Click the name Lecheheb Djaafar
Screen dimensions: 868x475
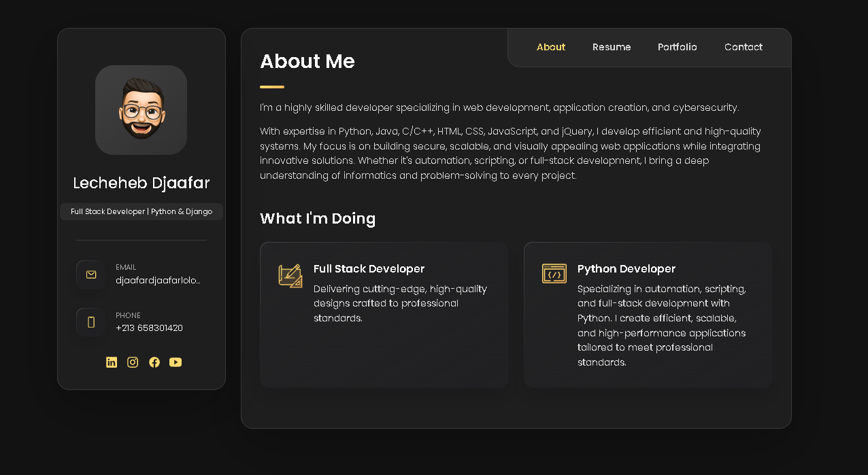141,183
